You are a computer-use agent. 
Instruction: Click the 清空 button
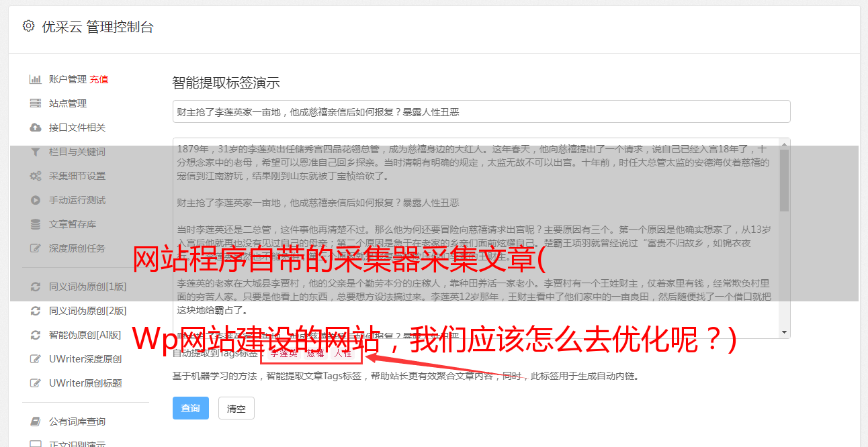coord(236,408)
